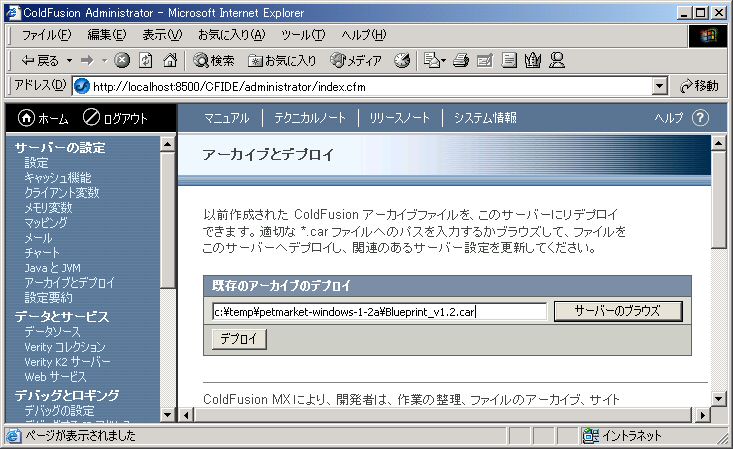Open Verity K2 サーバー in the sidebar

[67, 362]
